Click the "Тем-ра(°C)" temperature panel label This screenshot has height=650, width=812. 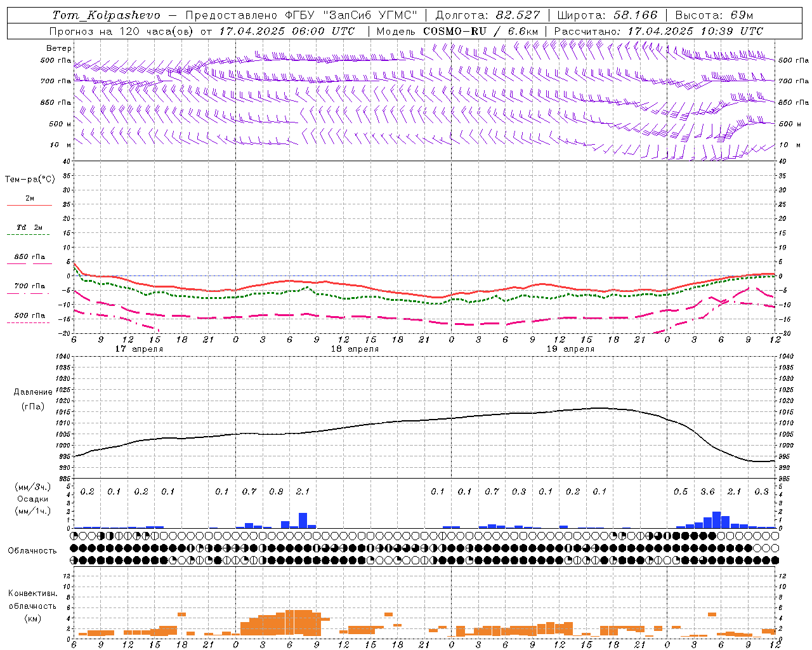30,180
